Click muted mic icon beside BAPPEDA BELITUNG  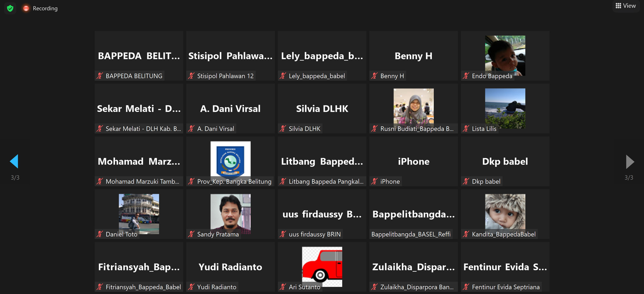[x=100, y=76]
